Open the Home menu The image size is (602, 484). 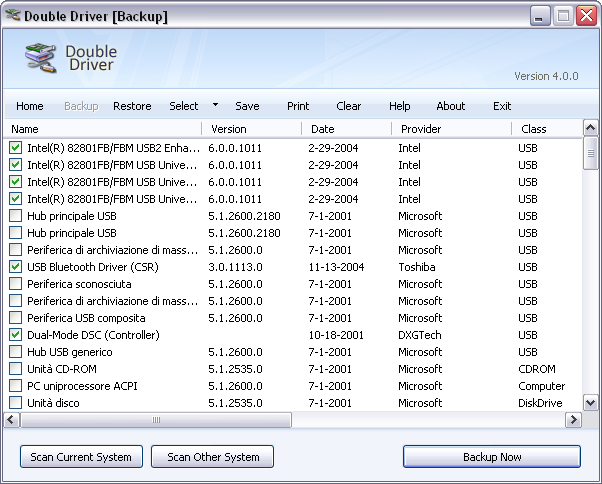coord(30,106)
